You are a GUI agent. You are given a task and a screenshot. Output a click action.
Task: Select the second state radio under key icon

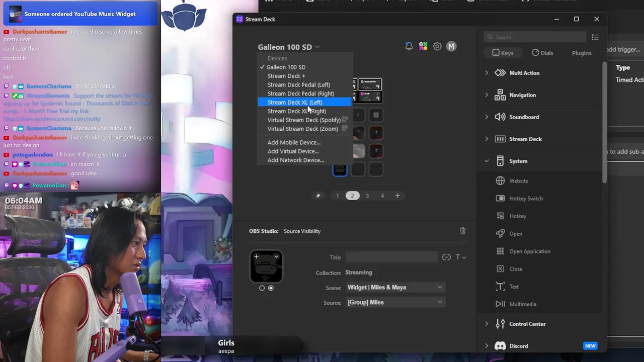(x=271, y=288)
